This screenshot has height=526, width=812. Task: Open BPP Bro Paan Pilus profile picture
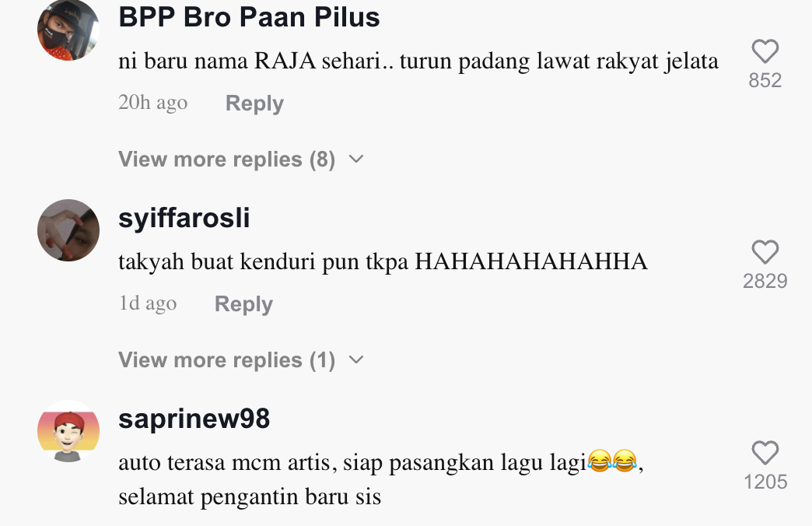68,30
